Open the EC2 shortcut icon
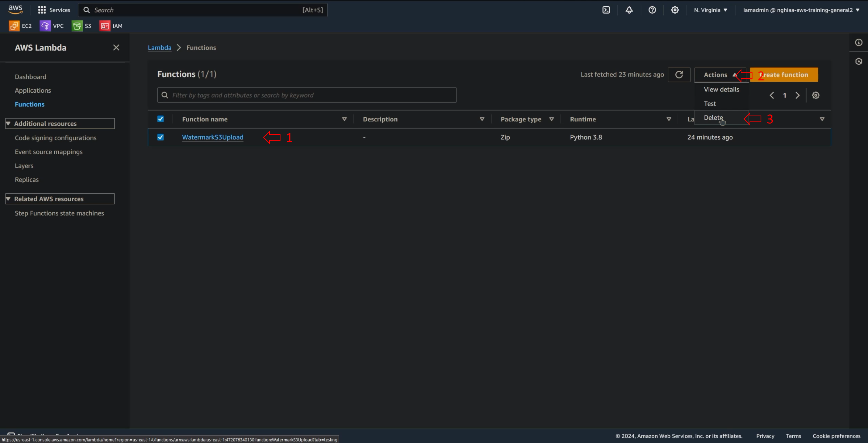This screenshot has width=868, height=443. [x=14, y=26]
